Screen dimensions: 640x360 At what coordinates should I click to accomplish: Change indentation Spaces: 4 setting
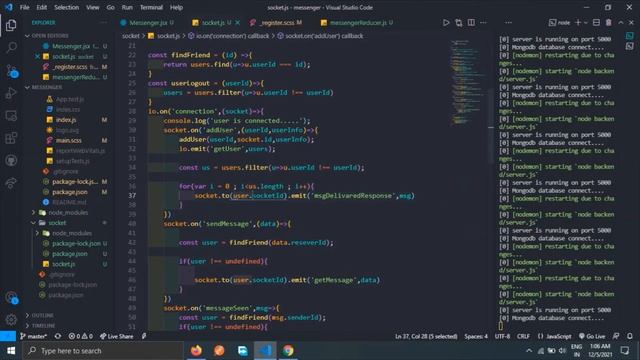(476, 336)
